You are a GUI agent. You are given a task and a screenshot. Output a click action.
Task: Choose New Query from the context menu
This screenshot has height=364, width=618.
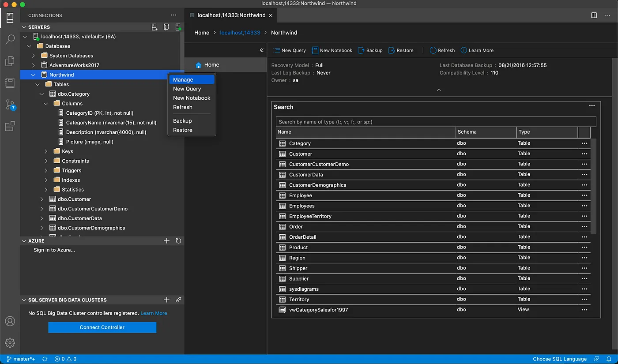192,89
